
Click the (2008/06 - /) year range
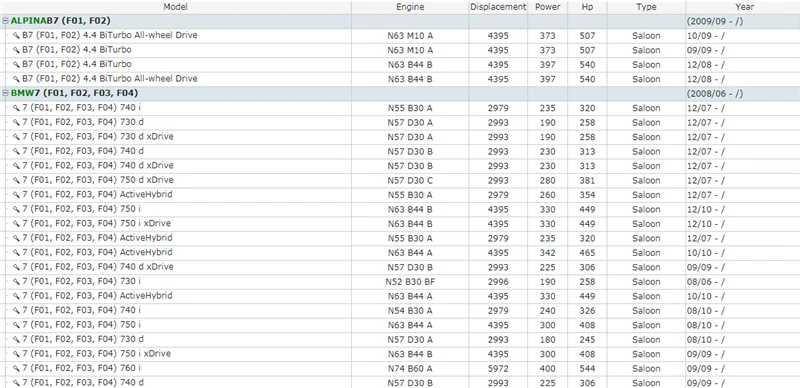click(x=715, y=94)
